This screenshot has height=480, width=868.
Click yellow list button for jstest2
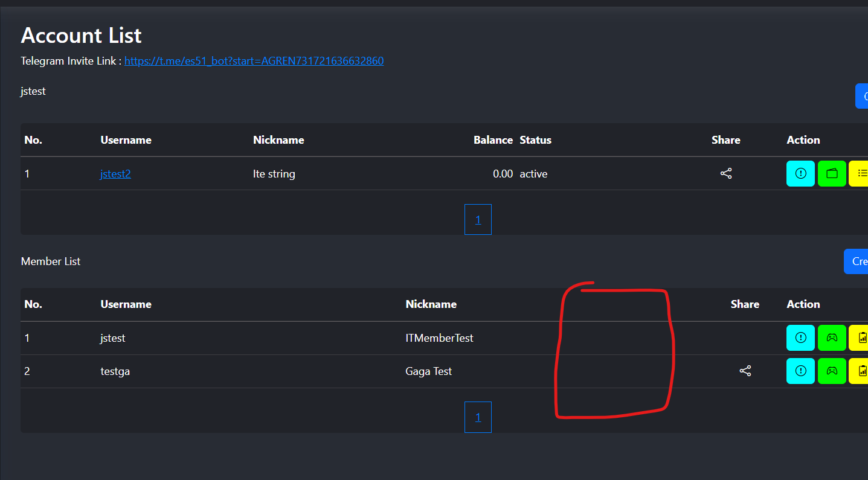click(859, 174)
